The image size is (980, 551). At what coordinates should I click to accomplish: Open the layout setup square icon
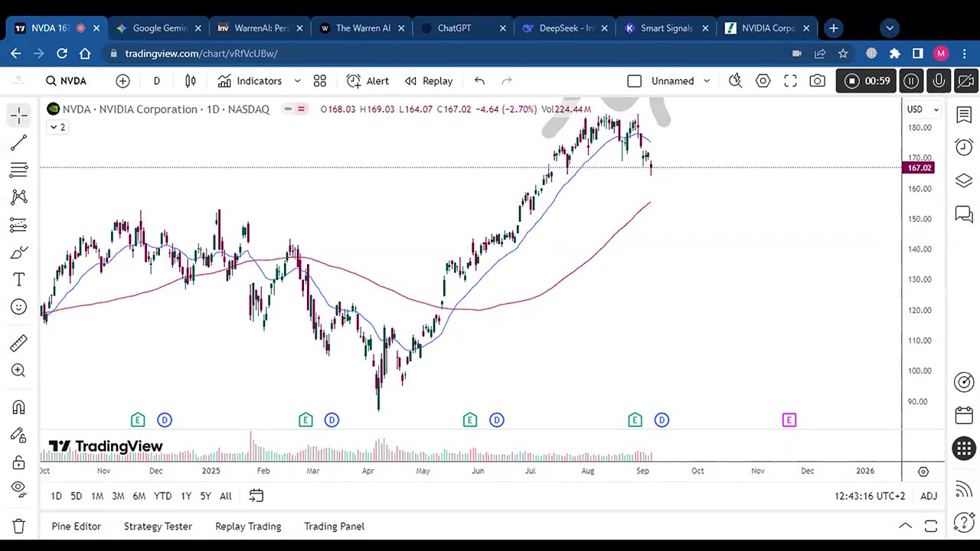point(634,80)
